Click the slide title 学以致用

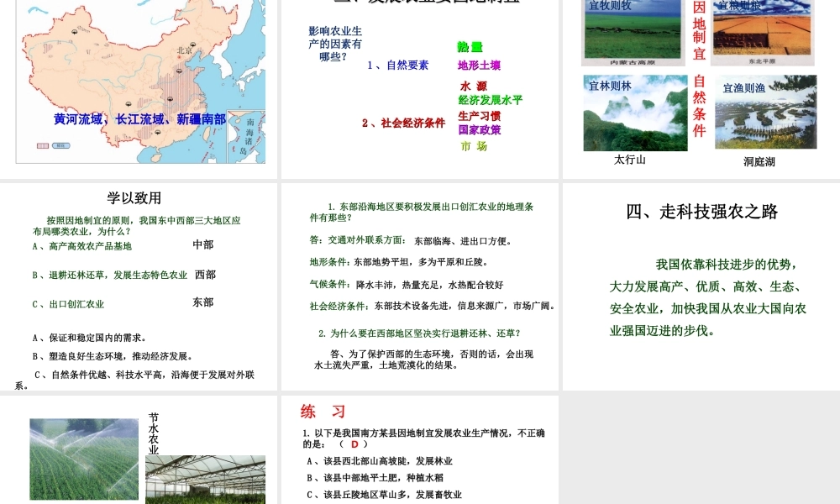[134, 198]
